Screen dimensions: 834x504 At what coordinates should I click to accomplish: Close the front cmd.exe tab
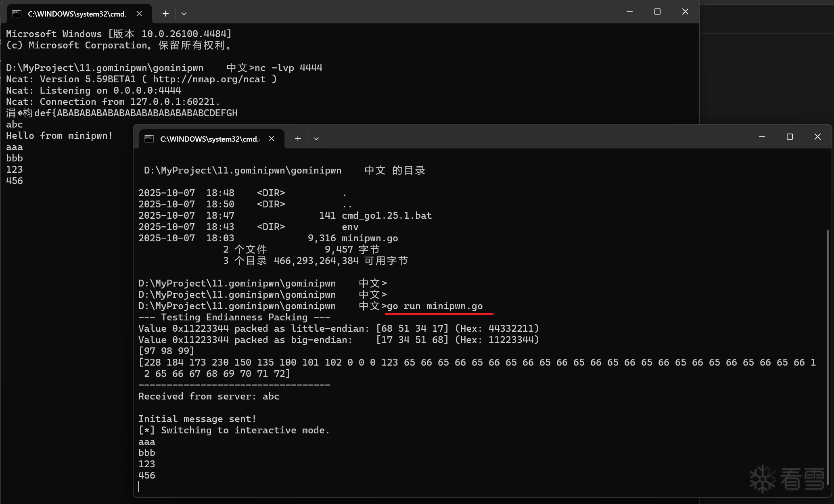coord(272,139)
